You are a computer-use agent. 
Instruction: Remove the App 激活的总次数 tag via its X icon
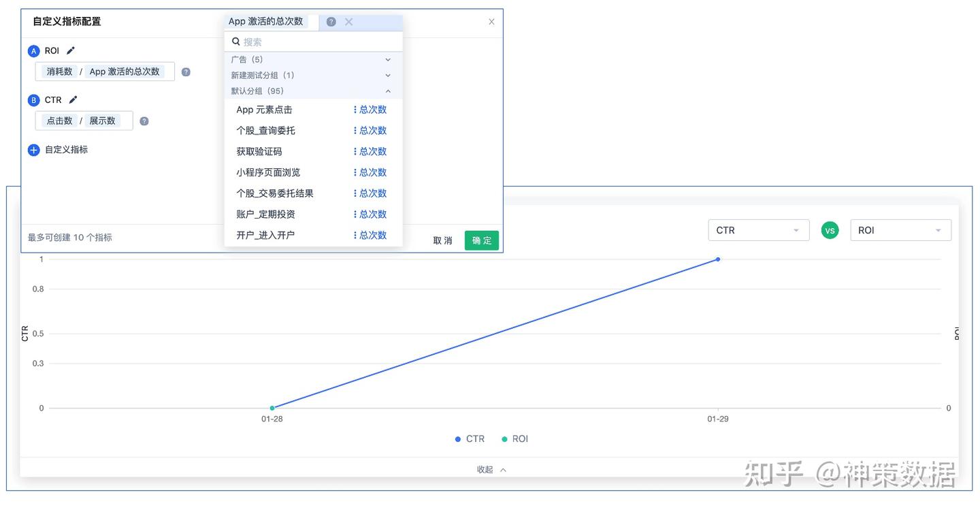click(348, 22)
